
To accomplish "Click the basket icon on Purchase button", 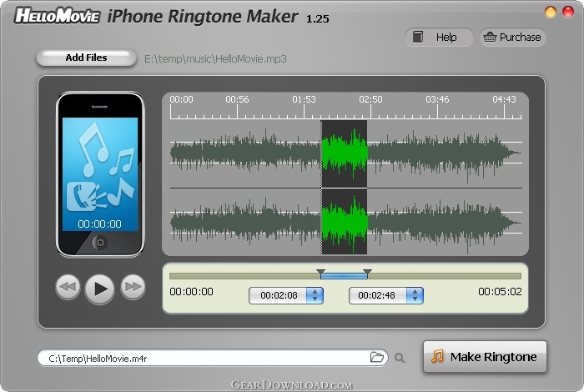I will pos(490,37).
